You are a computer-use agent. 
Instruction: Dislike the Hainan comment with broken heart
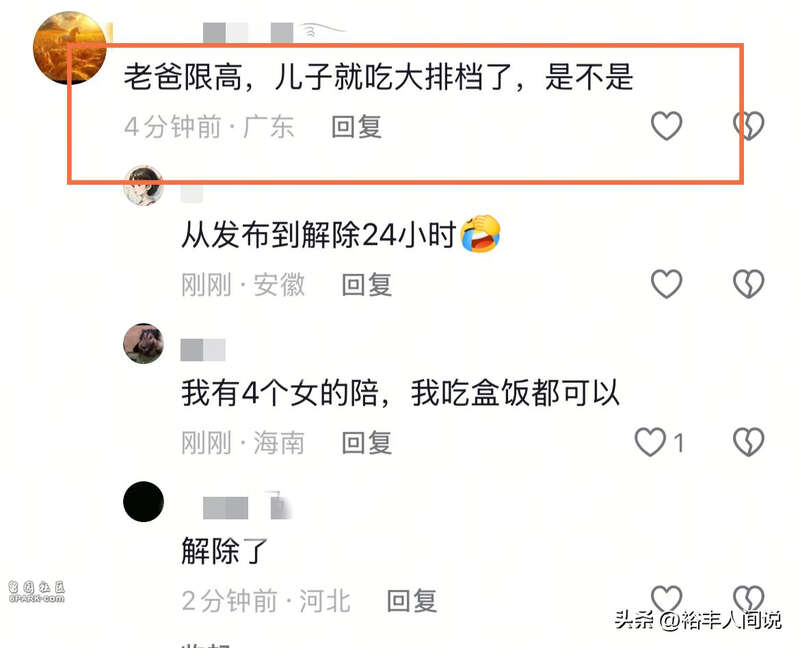pos(748,442)
